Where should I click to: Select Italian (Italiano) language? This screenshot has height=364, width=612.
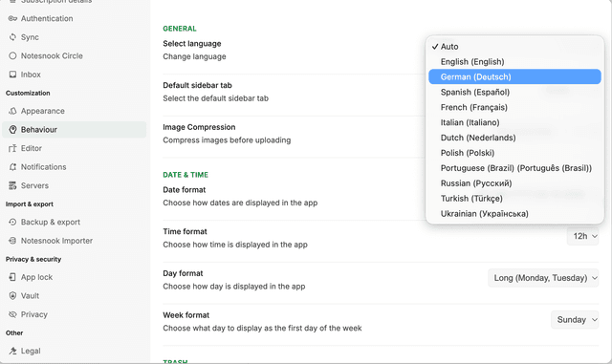pyautogui.click(x=514, y=122)
